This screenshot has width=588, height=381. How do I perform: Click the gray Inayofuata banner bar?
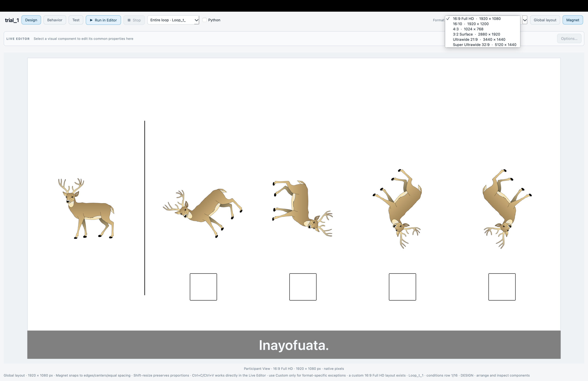294,345
